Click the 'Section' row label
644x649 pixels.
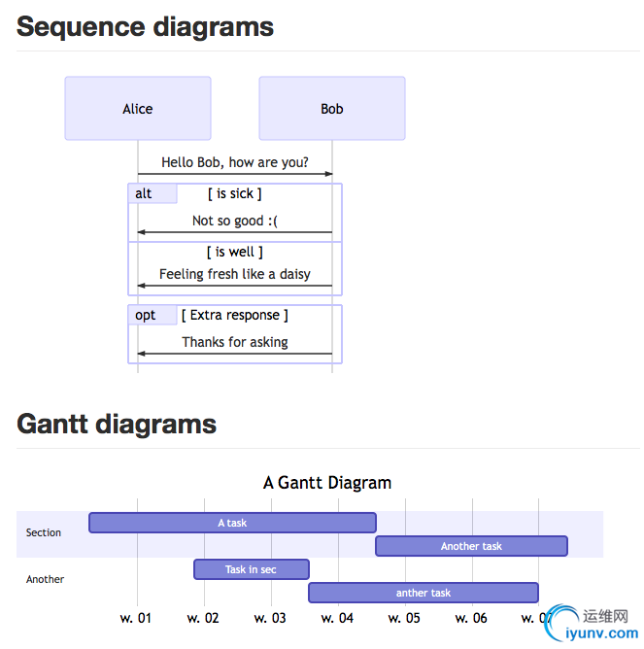point(44,532)
